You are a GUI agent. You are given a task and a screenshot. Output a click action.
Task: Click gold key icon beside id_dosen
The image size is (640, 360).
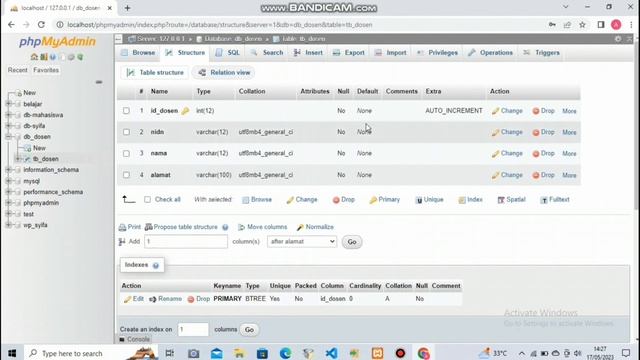[185, 111]
